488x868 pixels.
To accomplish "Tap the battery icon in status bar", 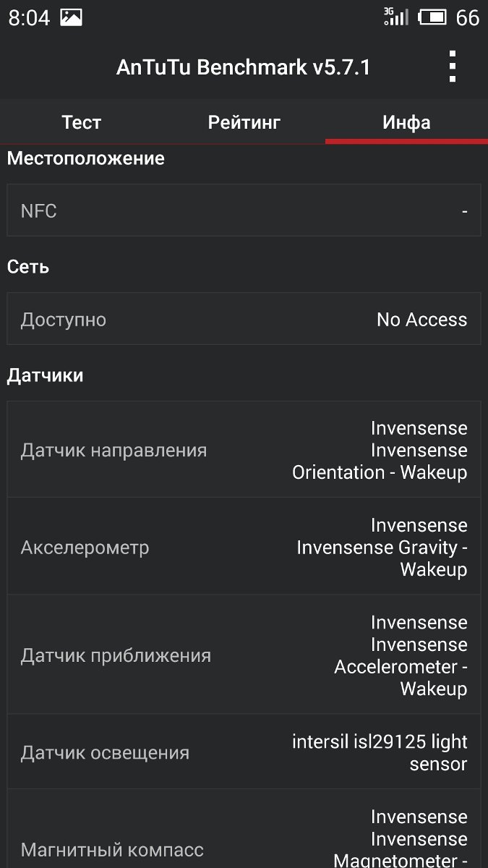I will point(432,17).
